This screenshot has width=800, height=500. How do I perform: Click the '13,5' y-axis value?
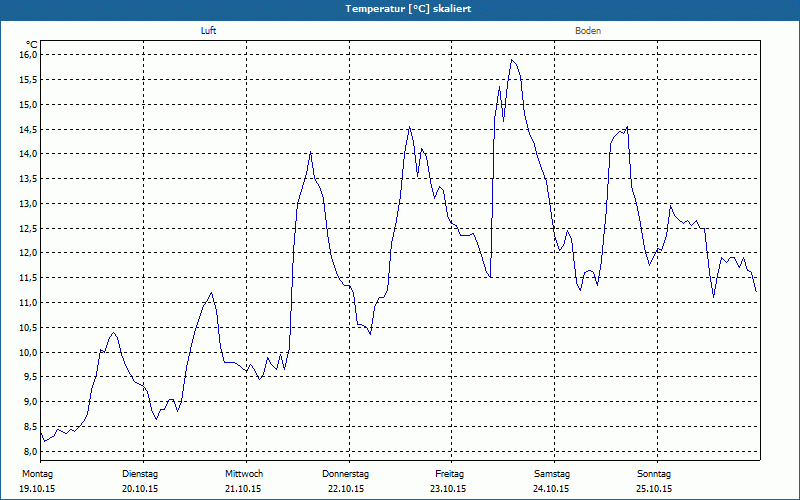click(29, 179)
